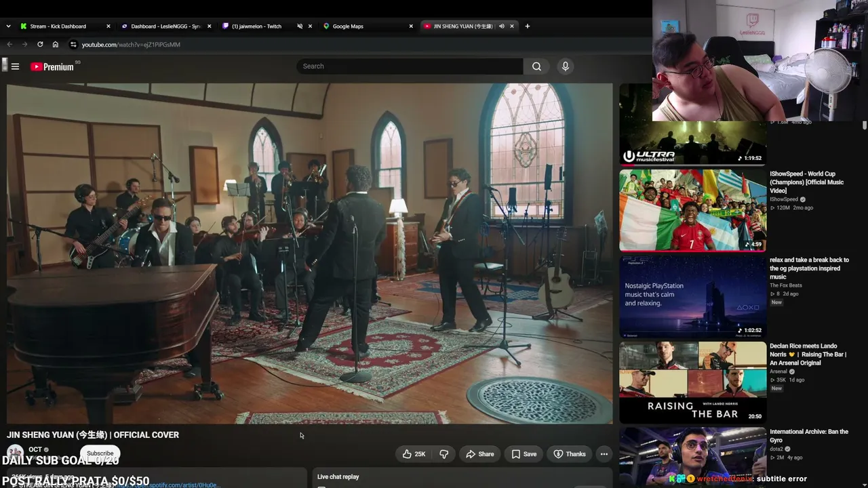Switch to Google Maps tab
The height and width of the screenshot is (488, 868).
point(367,26)
